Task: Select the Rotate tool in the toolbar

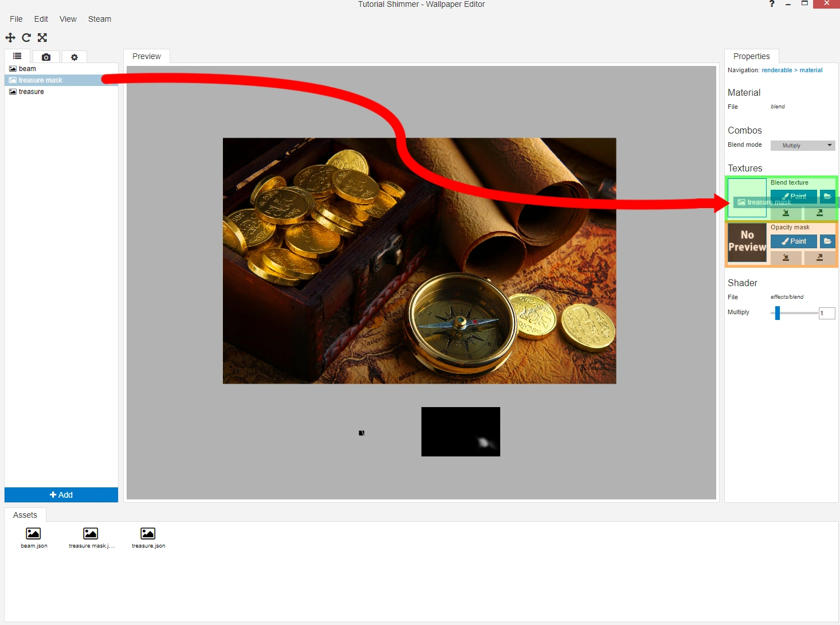Action: pos(26,38)
